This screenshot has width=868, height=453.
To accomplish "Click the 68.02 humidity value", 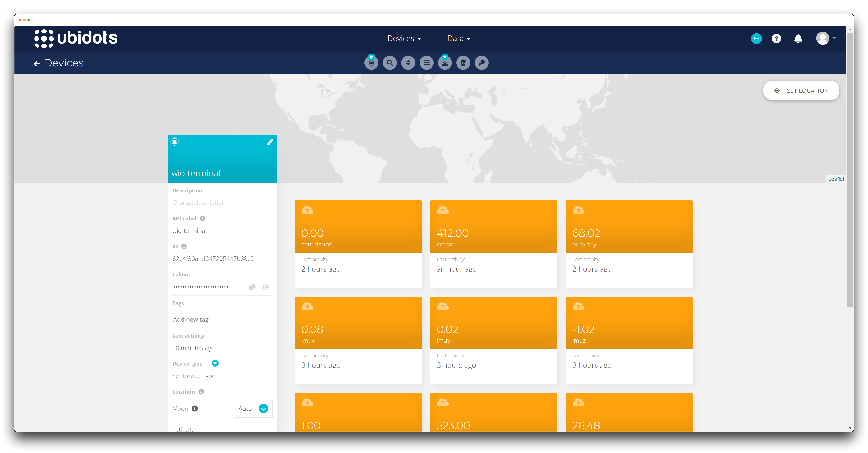I will [x=586, y=233].
